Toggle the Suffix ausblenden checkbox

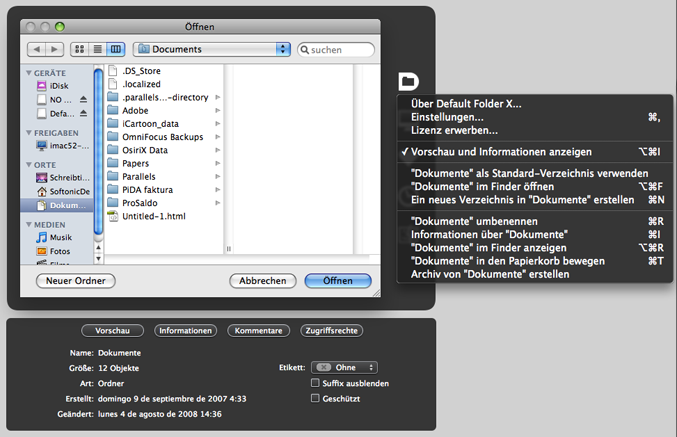coord(315,383)
